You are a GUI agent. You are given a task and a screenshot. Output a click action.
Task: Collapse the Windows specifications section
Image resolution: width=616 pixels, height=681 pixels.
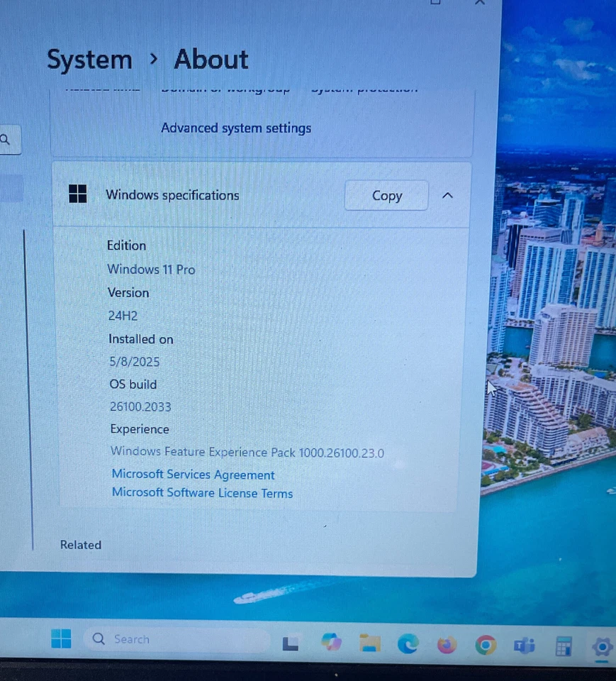pos(447,195)
